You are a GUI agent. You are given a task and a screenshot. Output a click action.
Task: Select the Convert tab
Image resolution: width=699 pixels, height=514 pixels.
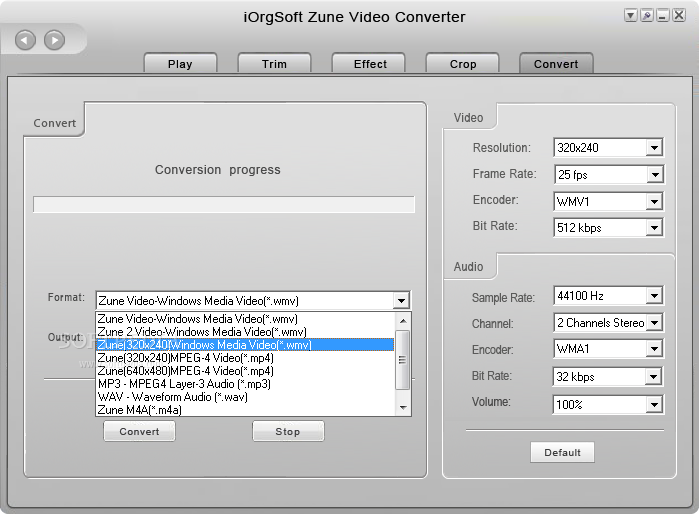[556, 63]
